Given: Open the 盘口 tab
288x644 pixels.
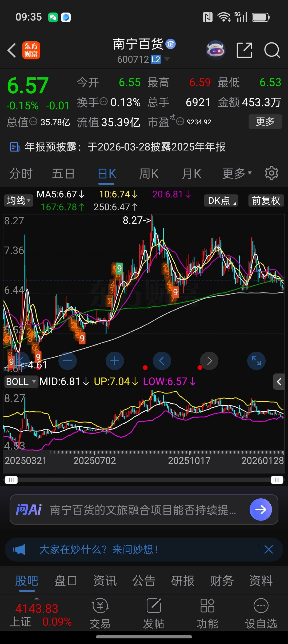Looking at the screenshot, I should 66,581.
